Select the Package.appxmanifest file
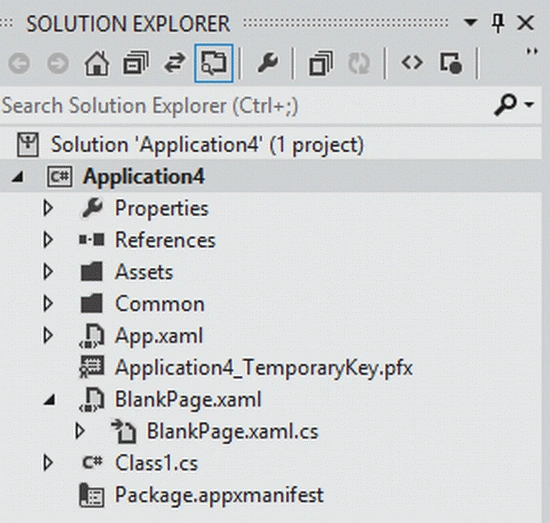This screenshot has height=523, width=550. point(219,495)
